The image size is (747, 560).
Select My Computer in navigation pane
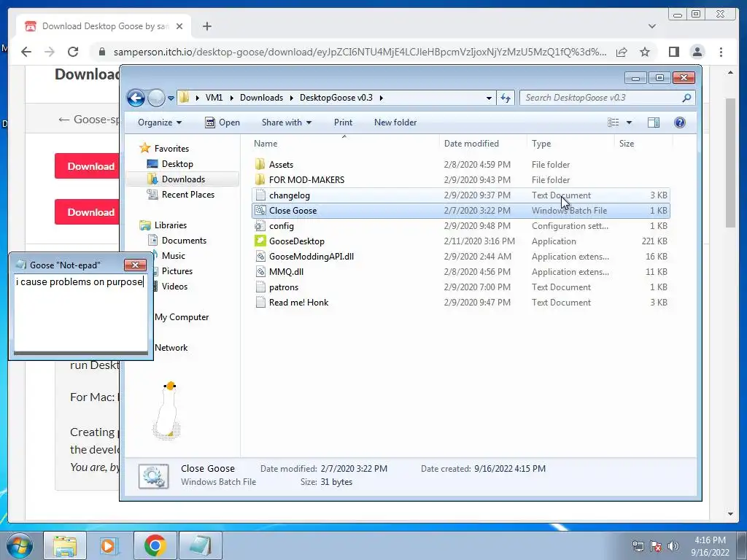pyautogui.click(x=182, y=317)
